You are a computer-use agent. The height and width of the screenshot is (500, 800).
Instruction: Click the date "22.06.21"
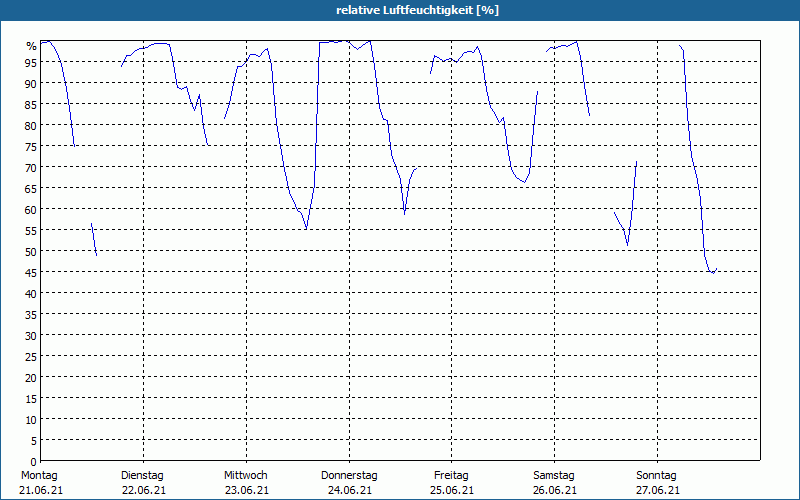click(x=144, y=491)
